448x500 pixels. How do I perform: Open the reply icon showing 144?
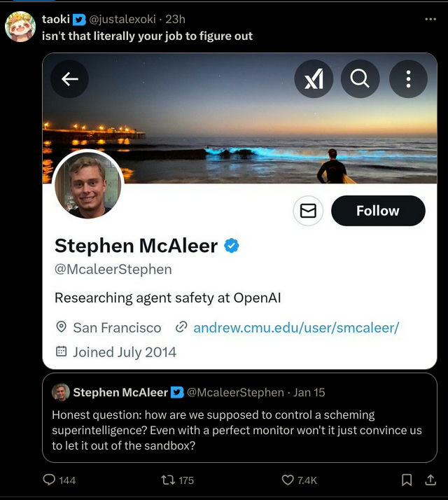59,480
